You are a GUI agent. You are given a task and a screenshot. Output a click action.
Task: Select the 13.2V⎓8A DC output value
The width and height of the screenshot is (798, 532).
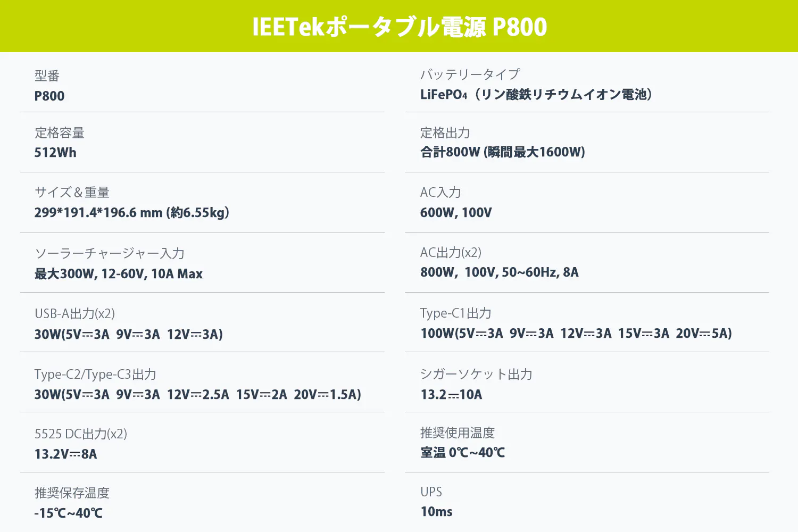[x=65, y=454]
